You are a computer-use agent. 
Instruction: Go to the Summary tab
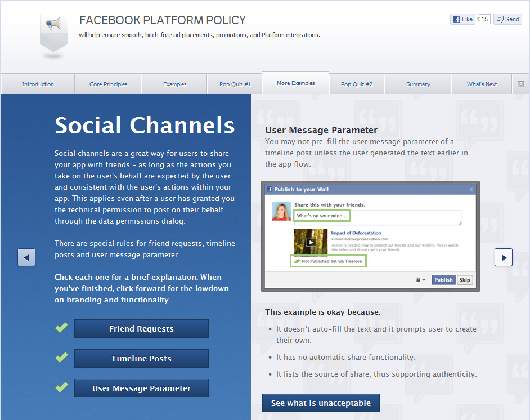(418, 84)
